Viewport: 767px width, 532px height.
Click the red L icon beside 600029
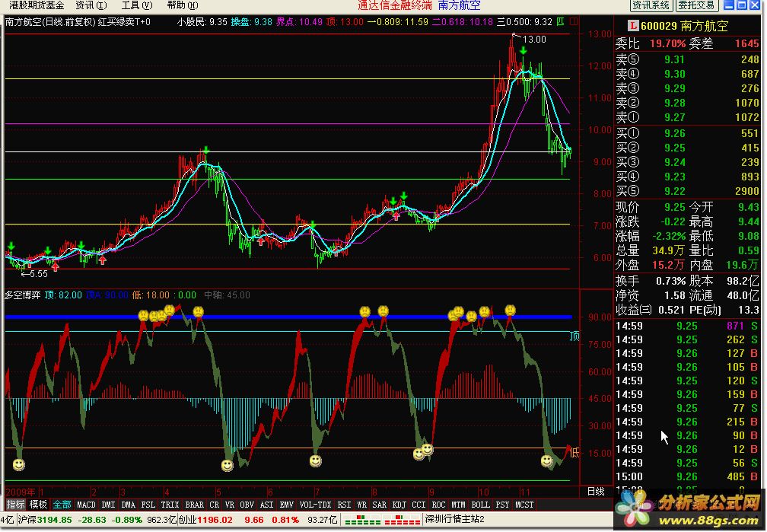[633, 25]
